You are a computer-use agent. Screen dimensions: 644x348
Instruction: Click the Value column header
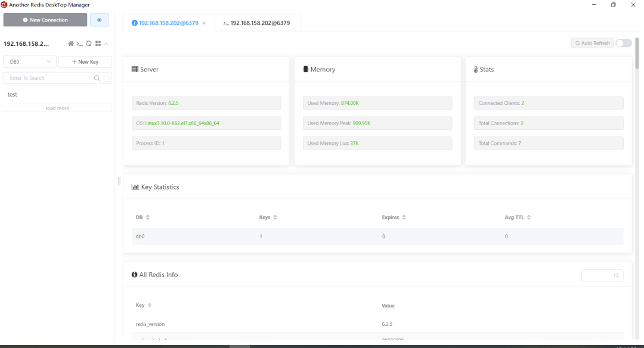[x=388, y=306]
